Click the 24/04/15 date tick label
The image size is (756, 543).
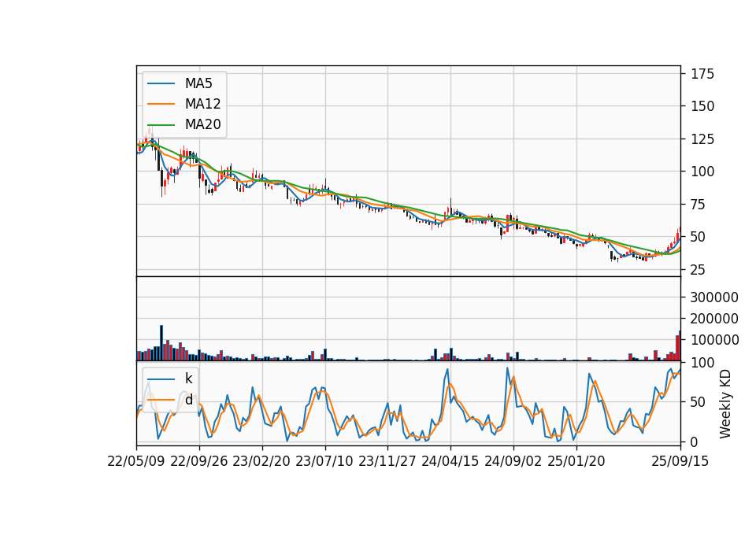click(450, 461)
